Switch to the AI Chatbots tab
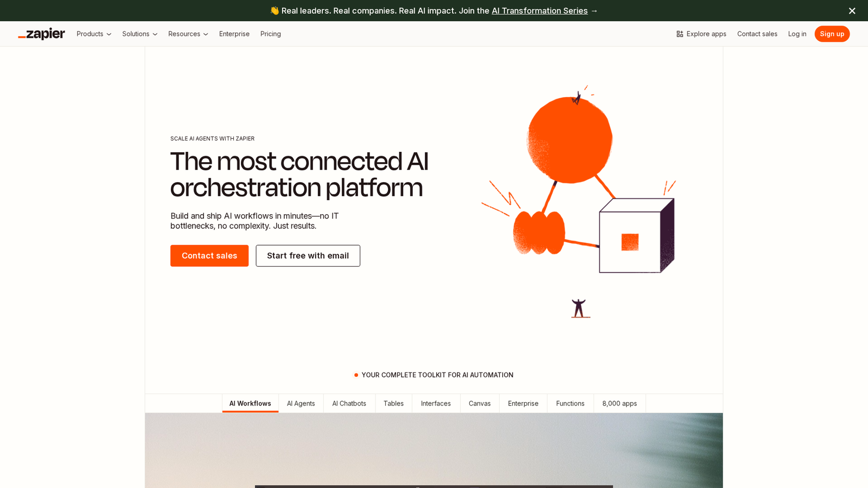Screen dimensions: 868x488 (x=349, y=403)
